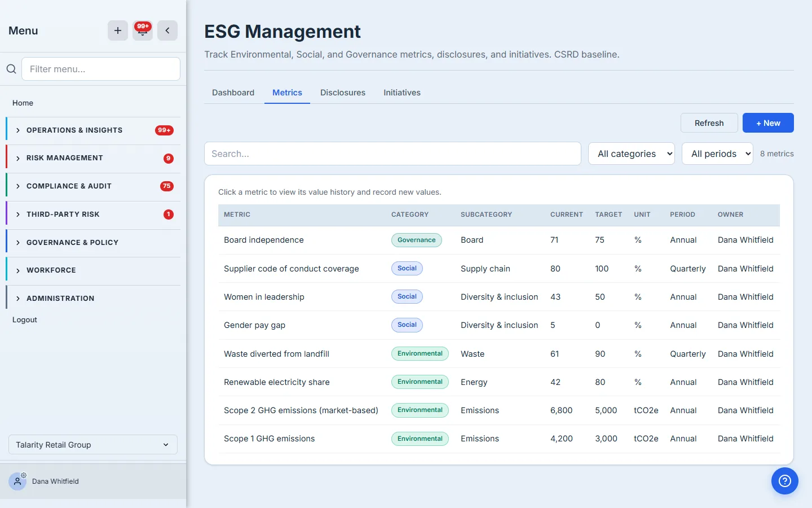Click the Current column header

coord(567,214)
